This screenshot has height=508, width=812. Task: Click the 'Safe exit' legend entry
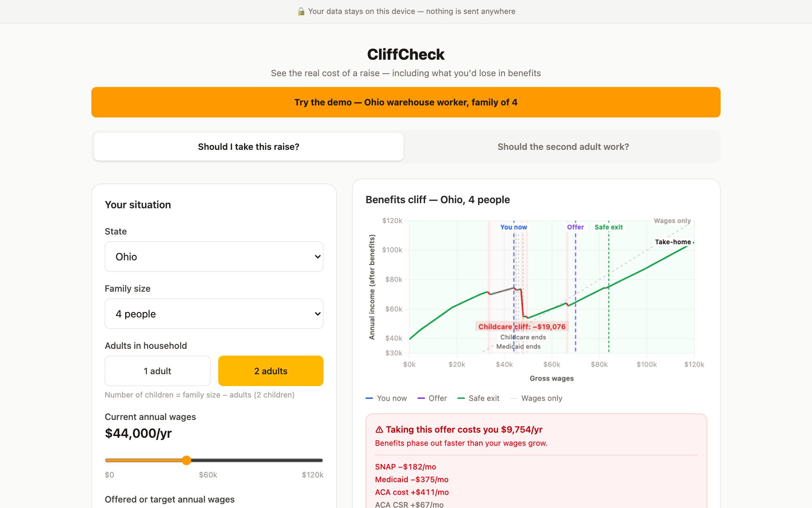(x=478, y=398)
